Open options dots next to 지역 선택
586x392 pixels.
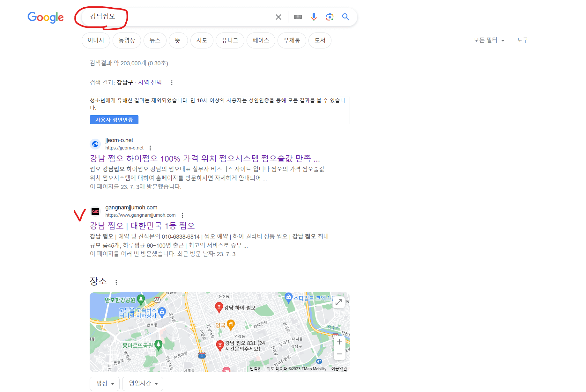[172, 83]
